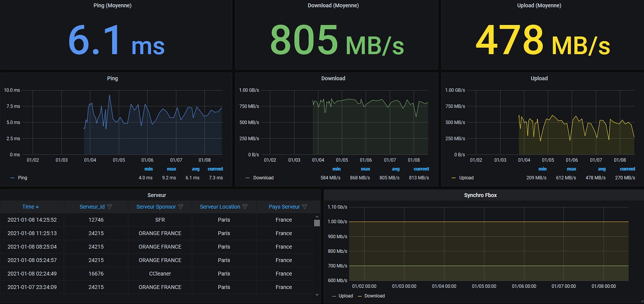Toggle Ping series in Ping graph legend
Viewport: 644px width, 304px height.
(x=22, y=178)
